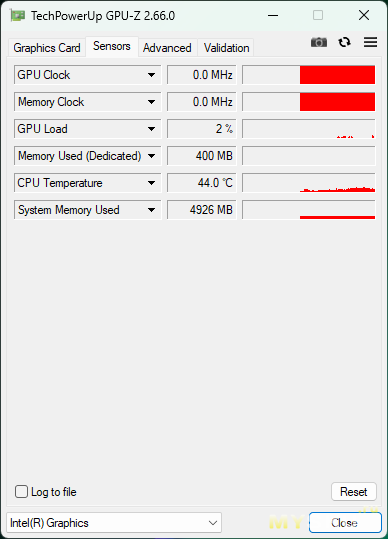Viewport: 388px width, 539px height.
Task: Enable the Log to file checkbox
Action: (x=21, y=492)
